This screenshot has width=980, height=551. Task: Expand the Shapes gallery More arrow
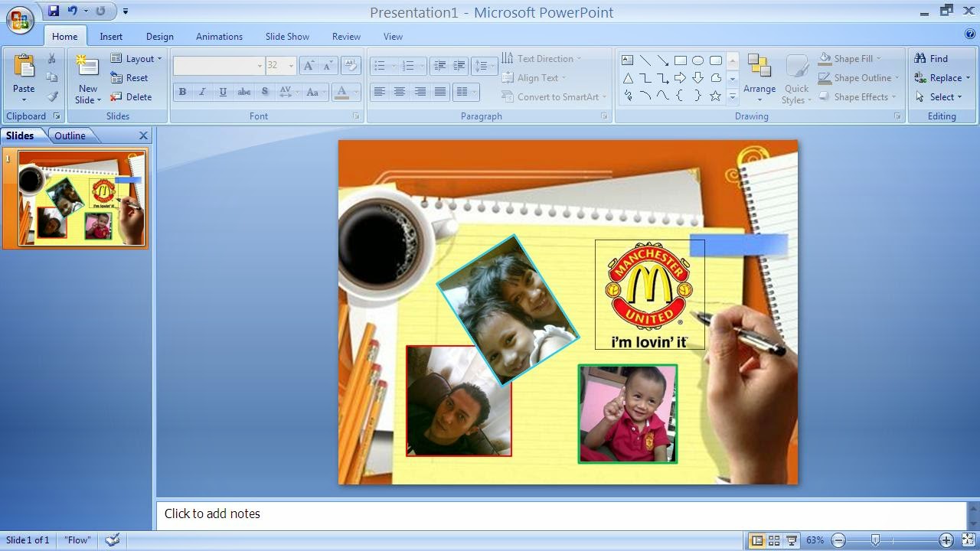tap(732, 96)
